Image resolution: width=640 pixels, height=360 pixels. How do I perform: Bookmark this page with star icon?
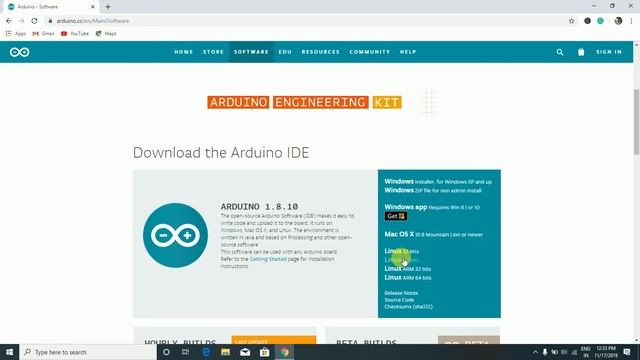[x=571, y=21]
